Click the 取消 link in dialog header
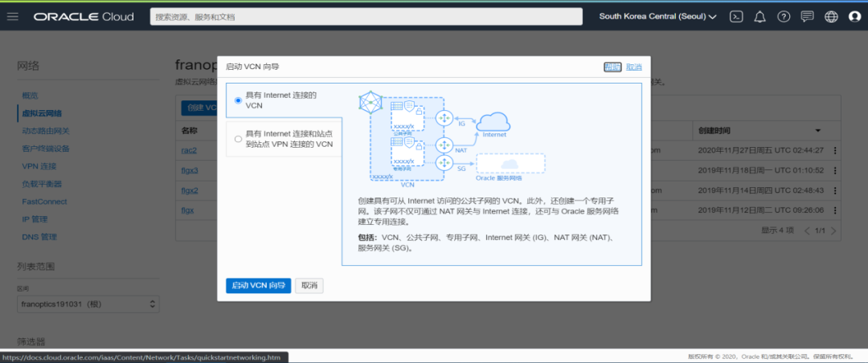Screen dimensions: 868x363 (634, 67)
